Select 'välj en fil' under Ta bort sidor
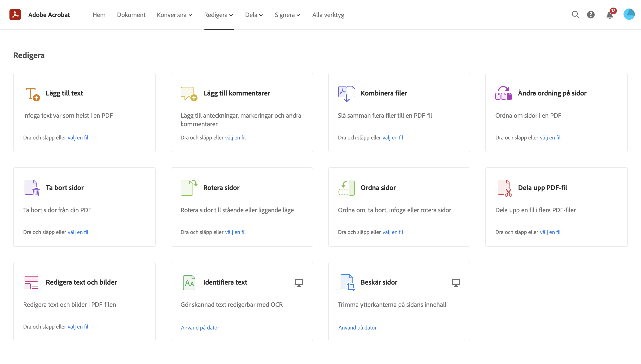Viewport: 641px width, 364px height. 78,232
